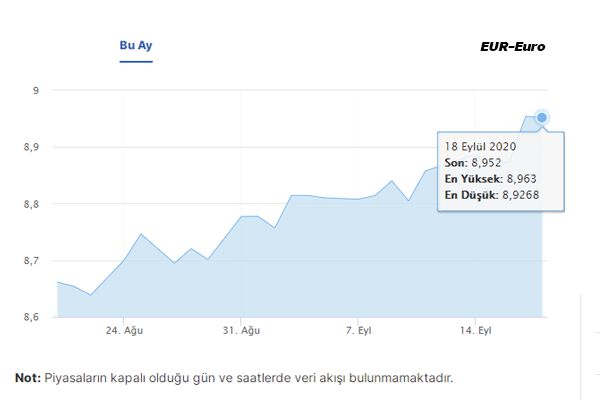Click the highlighted 18 Eylül data point marker

(542, 117)
